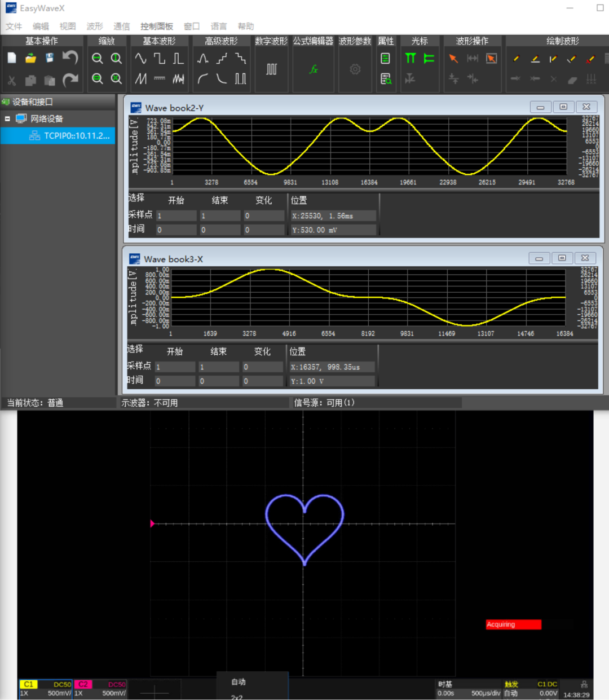Click the sample point start field in Wave book2-Y

[176, 216]
